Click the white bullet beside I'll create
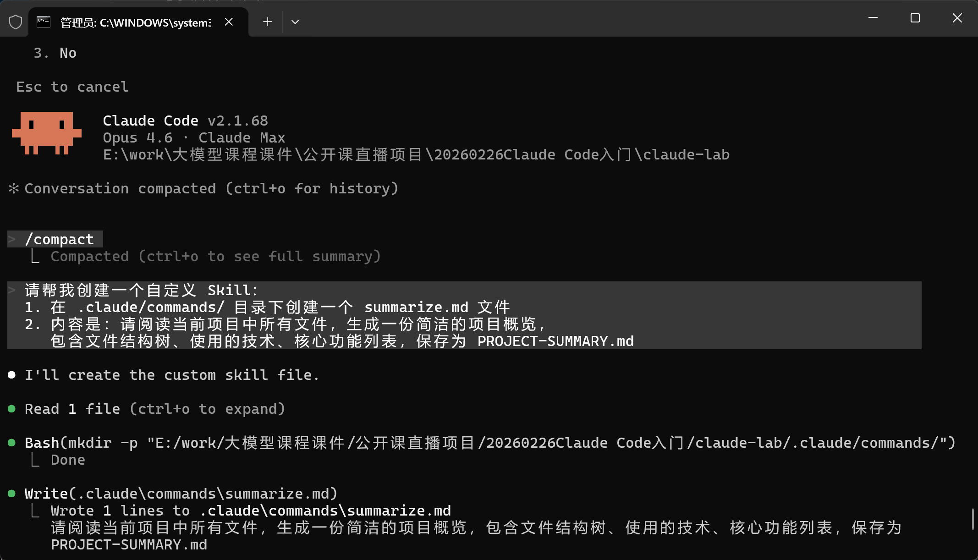This screenshot has height=560, width=978. 12,375
